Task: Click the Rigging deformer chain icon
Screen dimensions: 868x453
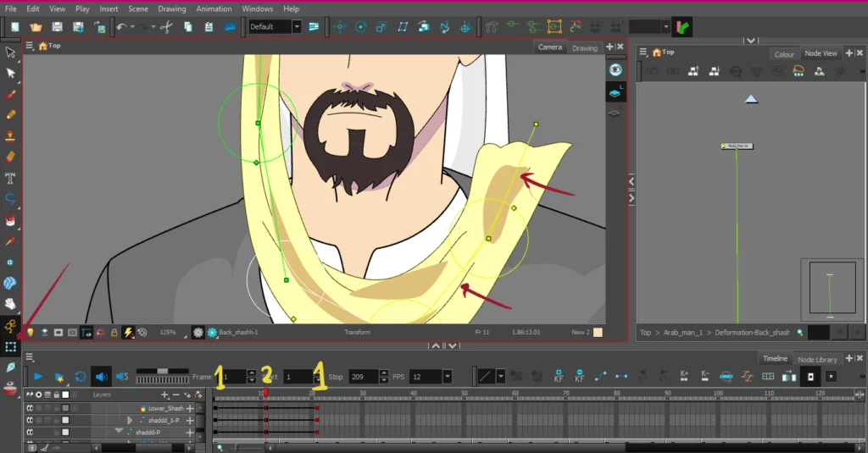Action: [x=533, y=26]
